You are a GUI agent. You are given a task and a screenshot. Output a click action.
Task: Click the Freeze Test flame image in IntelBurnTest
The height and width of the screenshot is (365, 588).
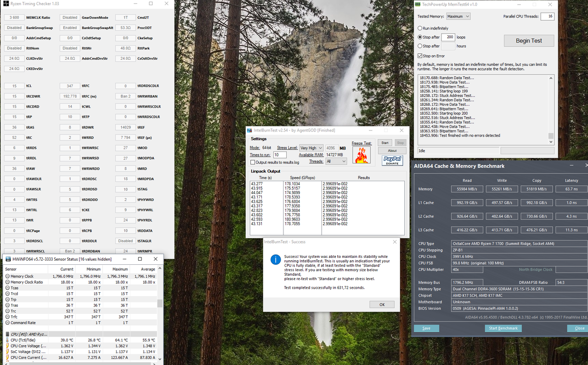tap(362, 155)
